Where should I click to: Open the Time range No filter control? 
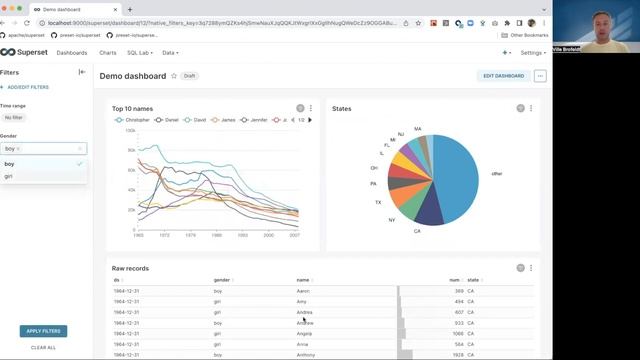coord(13,118)
